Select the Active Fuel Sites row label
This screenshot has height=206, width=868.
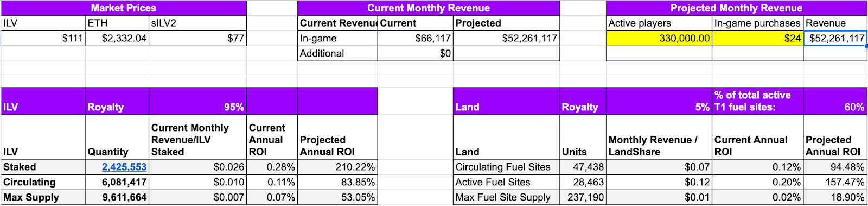pos(506,182)
